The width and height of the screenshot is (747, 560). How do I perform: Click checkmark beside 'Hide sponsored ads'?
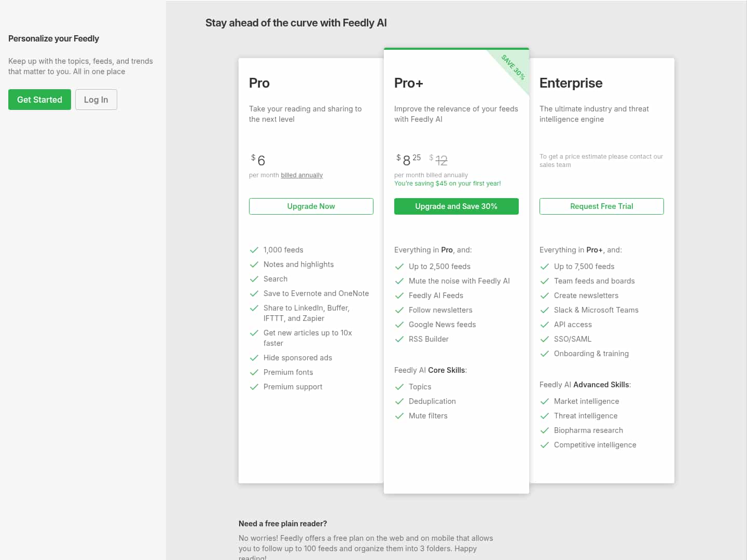click(254, 358)
